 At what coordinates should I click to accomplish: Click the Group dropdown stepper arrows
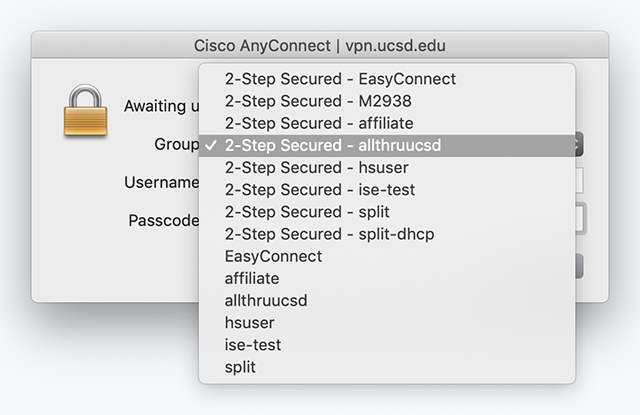pyautogui.click(x=579, y=144)
